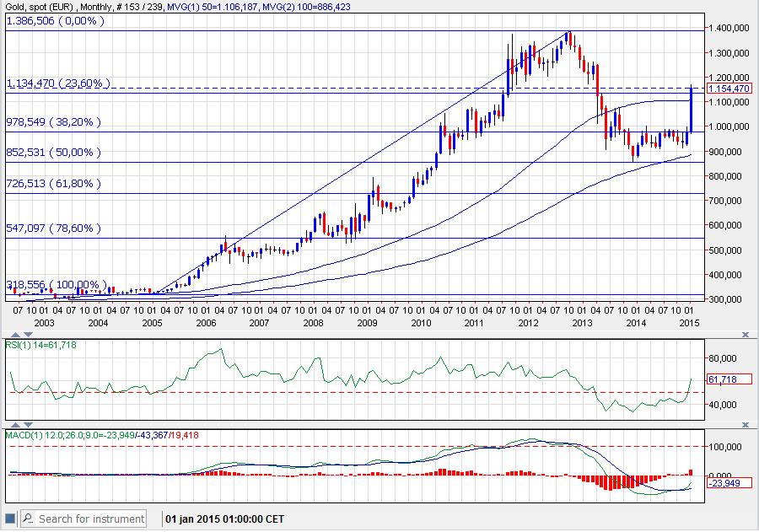
Task: Click the magnifier icon in the search box
Action: coord(28,519)
